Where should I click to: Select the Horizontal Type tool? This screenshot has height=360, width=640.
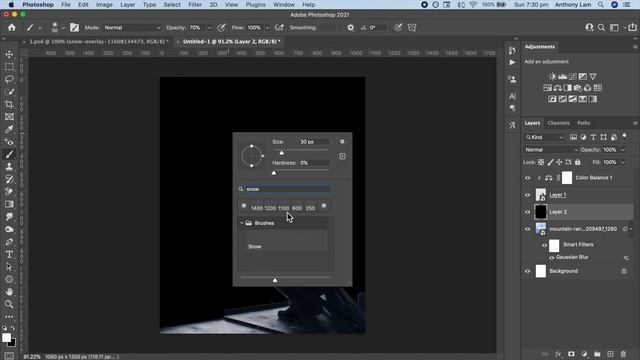pyautogui.click(x=9, y=254)
